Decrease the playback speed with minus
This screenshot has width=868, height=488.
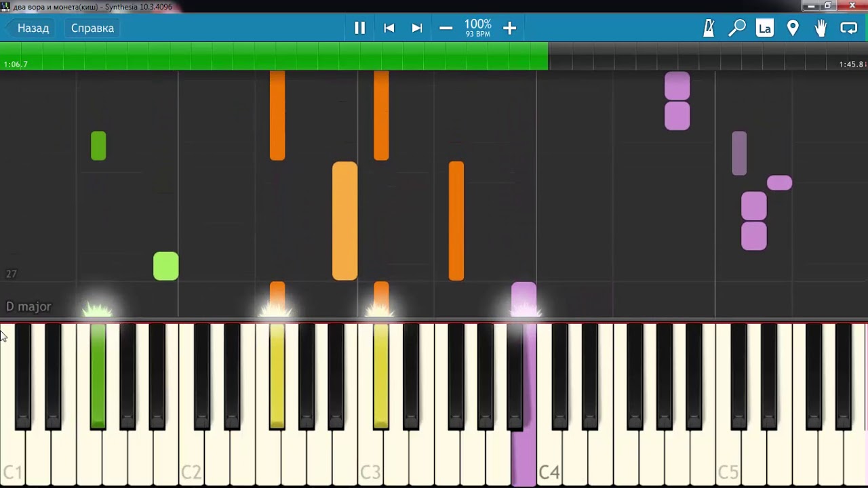[446, 28]
